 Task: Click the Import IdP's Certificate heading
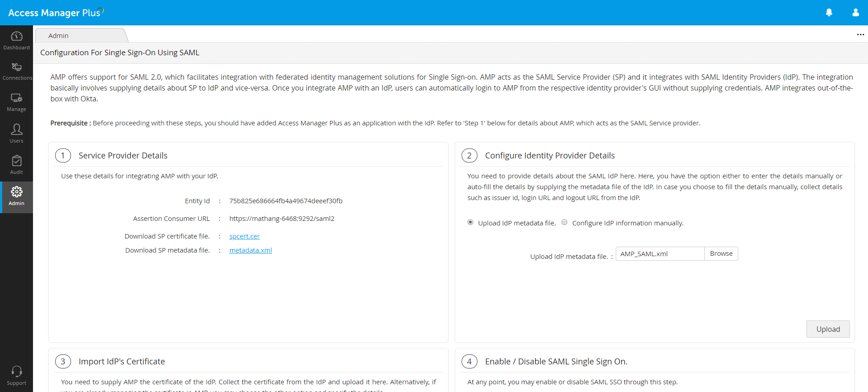click(122, 362)
